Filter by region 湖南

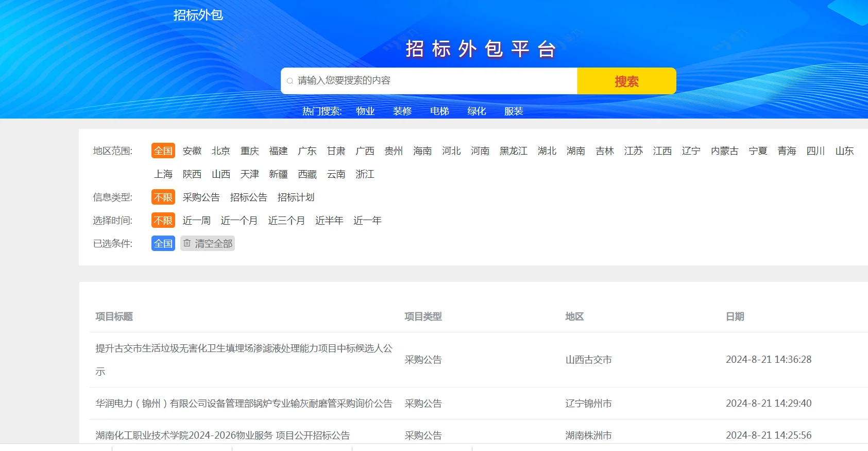pos(576,151)
